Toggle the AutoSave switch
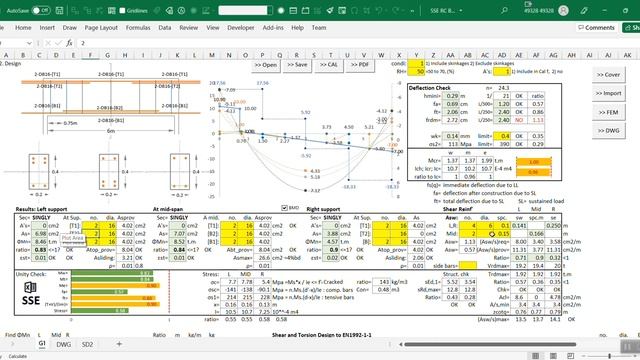The width and height of the screenshot is (640, 360). point(41,10)
